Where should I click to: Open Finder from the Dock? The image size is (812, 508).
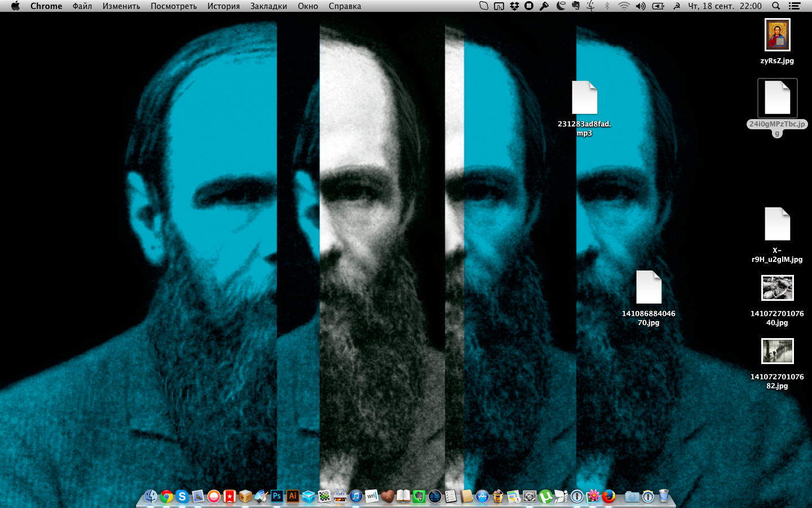(x=151, y=496)
